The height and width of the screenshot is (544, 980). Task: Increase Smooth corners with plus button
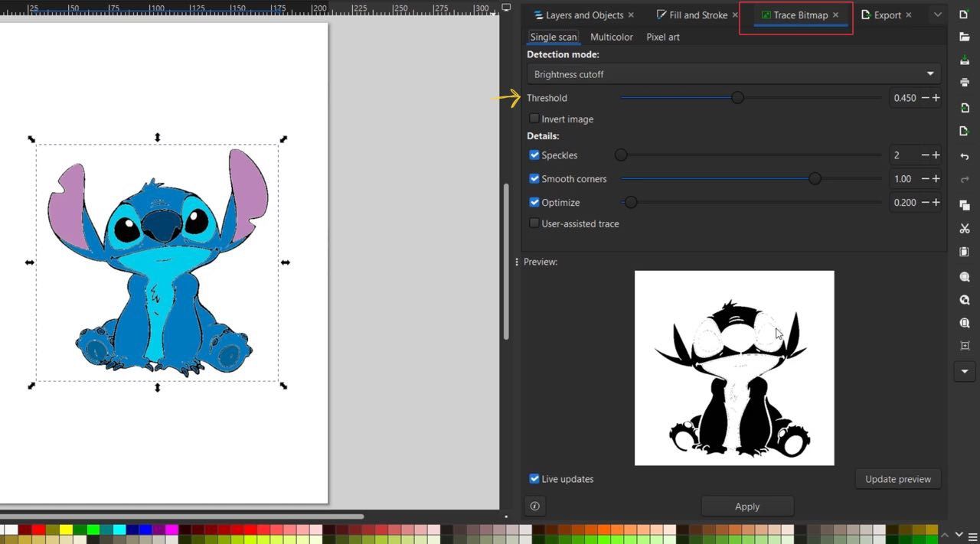tap(936, 179)
